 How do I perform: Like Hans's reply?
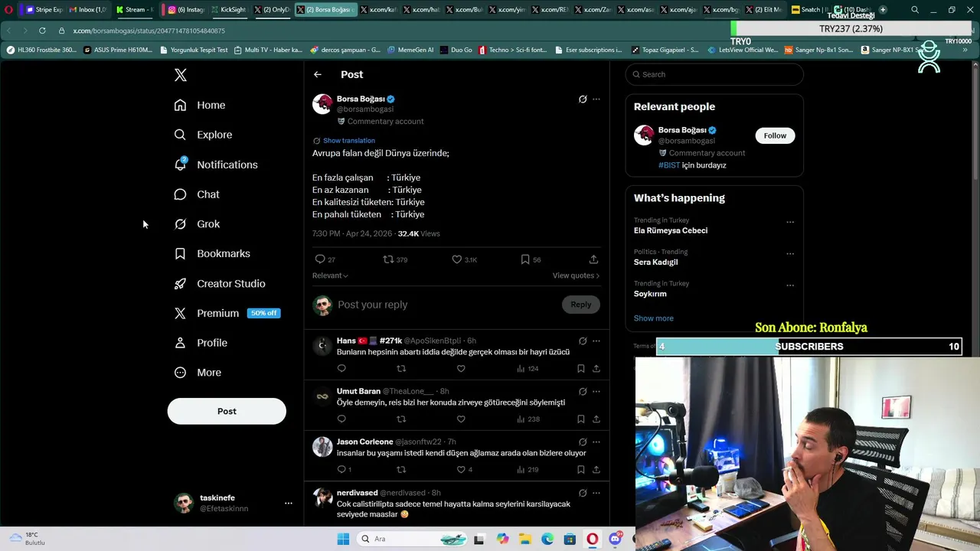(x=461, y=369)
